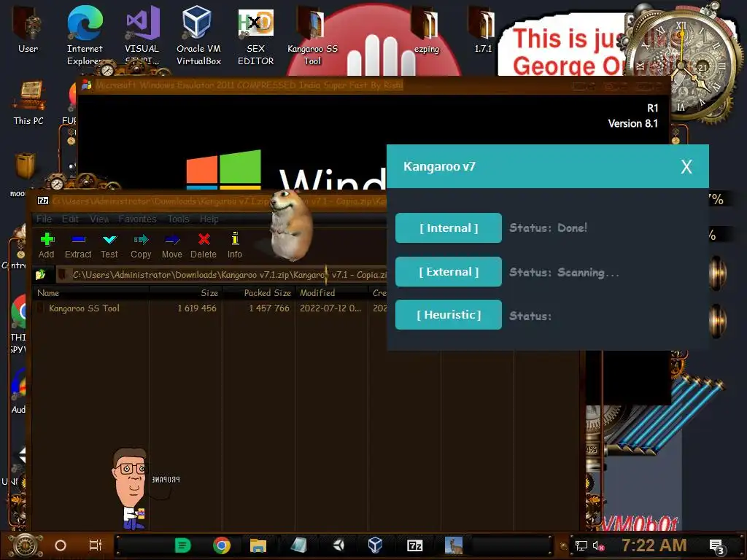This screenshot has width=747, height=560.
Task: Click the [ External ] scan button
Action: (x=449, y=272)
